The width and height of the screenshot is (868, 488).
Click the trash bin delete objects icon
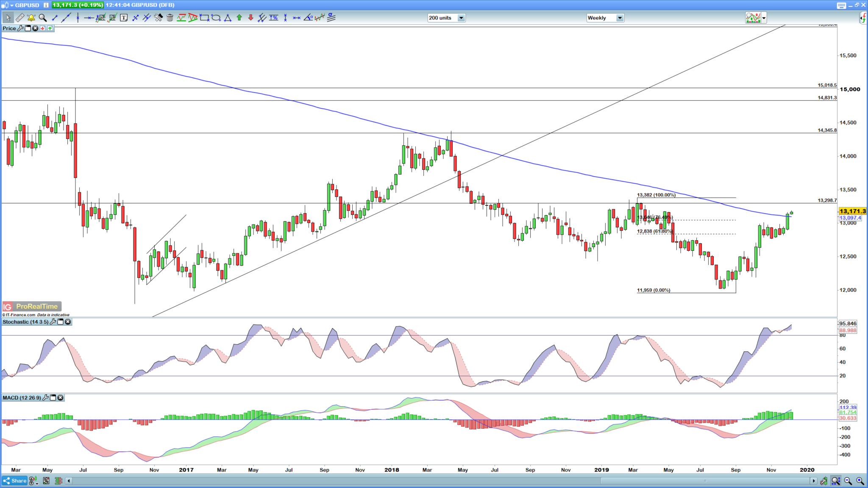coord(170,18)
